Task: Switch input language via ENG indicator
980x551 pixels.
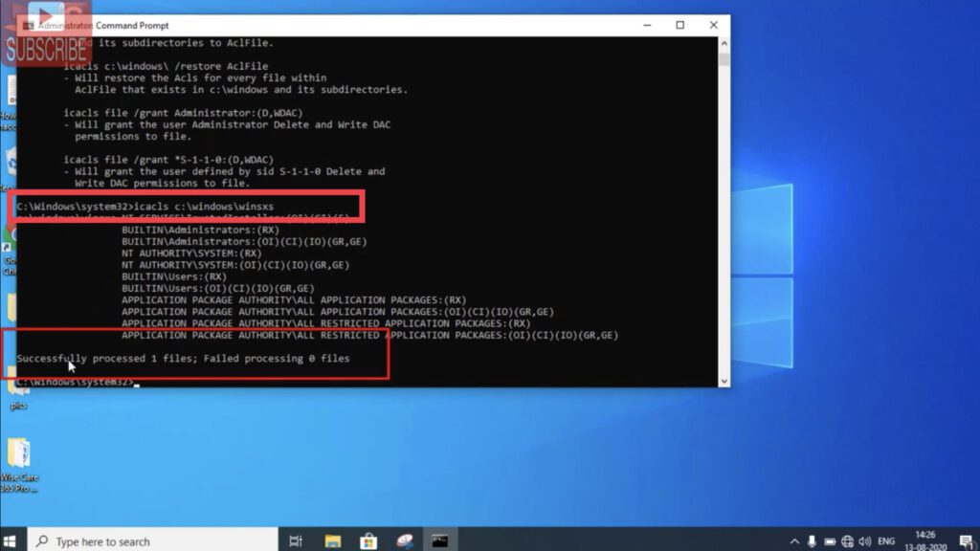Action: pos(886,541)
